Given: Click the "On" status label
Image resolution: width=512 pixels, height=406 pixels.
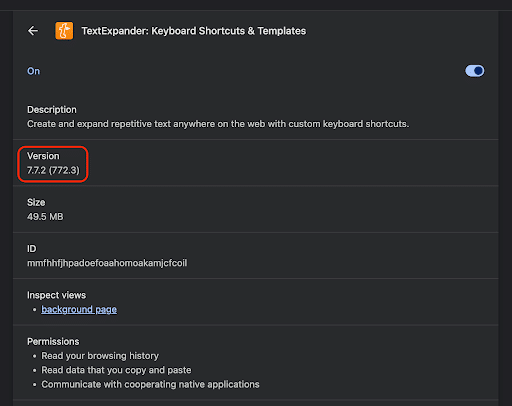Looking at the screenshot, I should pos(33,71).
